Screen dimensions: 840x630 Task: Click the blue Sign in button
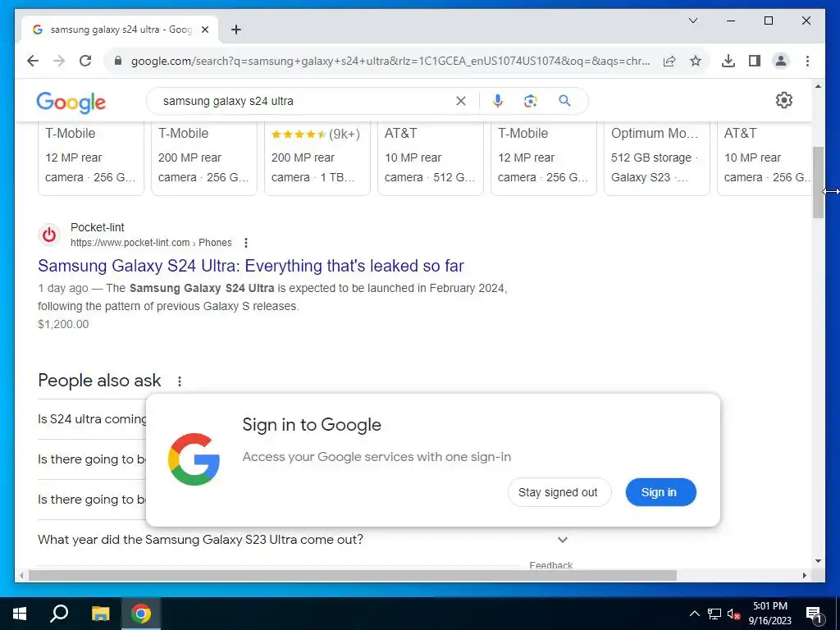pyautogui.click(x=660, y=492)
